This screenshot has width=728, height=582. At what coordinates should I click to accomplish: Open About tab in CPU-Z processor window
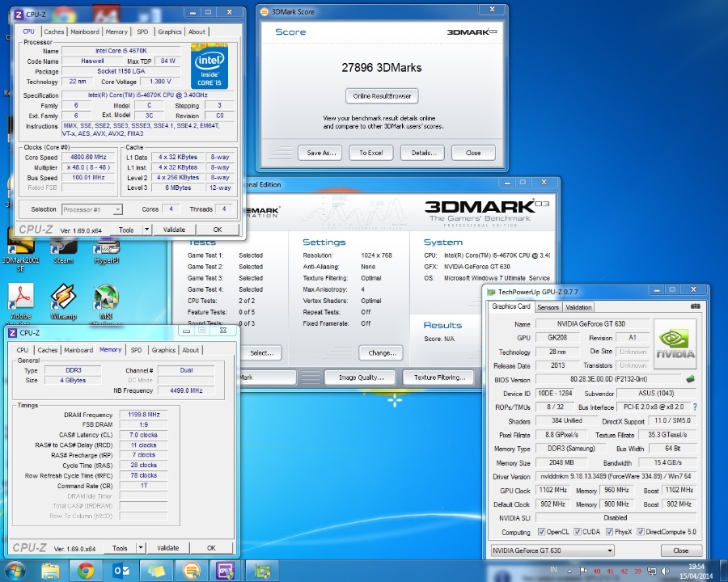click(x=197, y=32)
